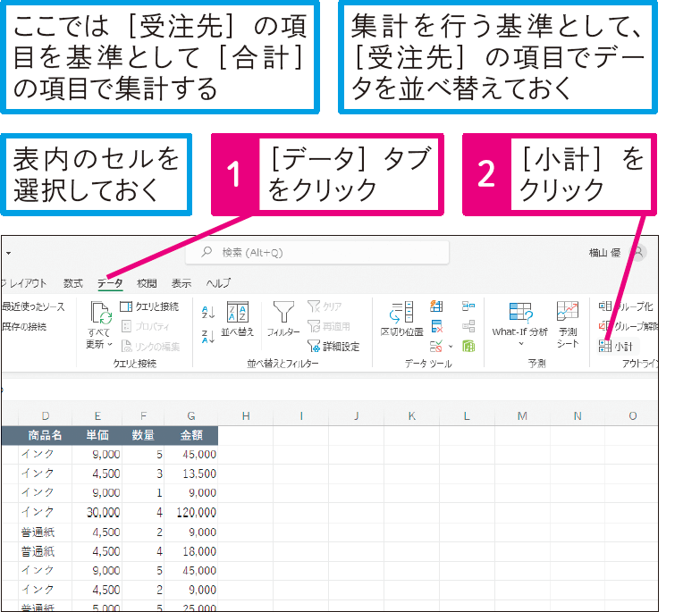700x612 pixels.
Task: Open What-If 分析 menu
Action: click(520, 323)
